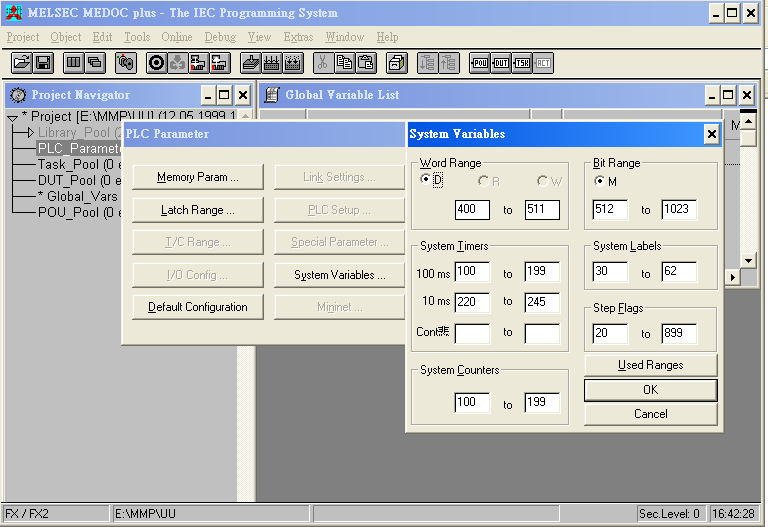This screenshot has height=527, width=768.
Task: Click the cascade windows toolbar icon
Action: (x=95, y=63)
